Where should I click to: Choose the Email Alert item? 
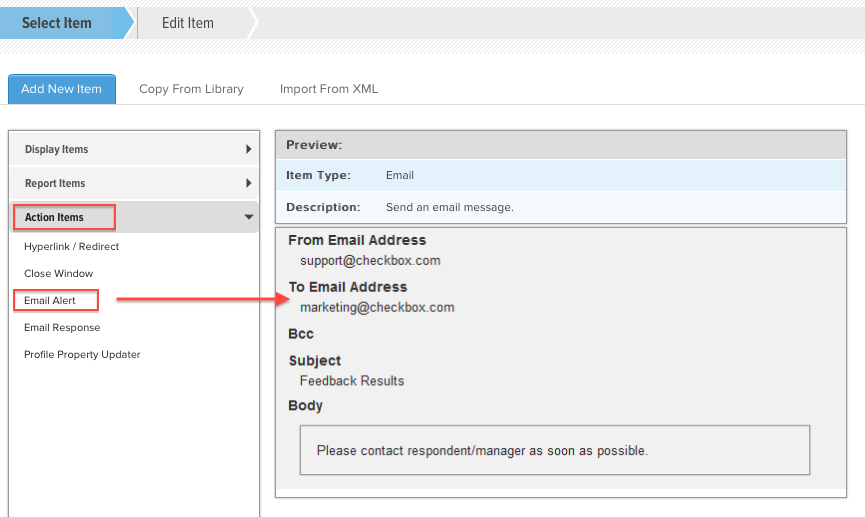click(x=50, y=301)
